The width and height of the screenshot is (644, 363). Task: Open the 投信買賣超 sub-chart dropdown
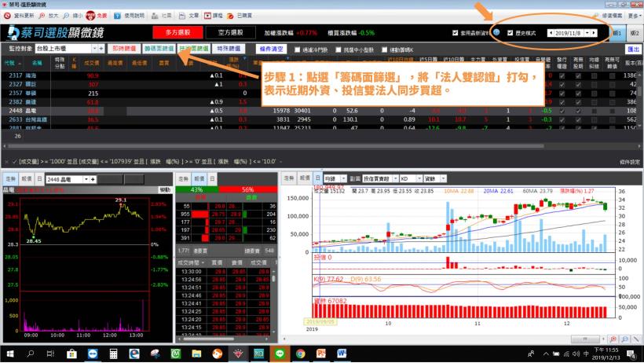click(396, 178)
